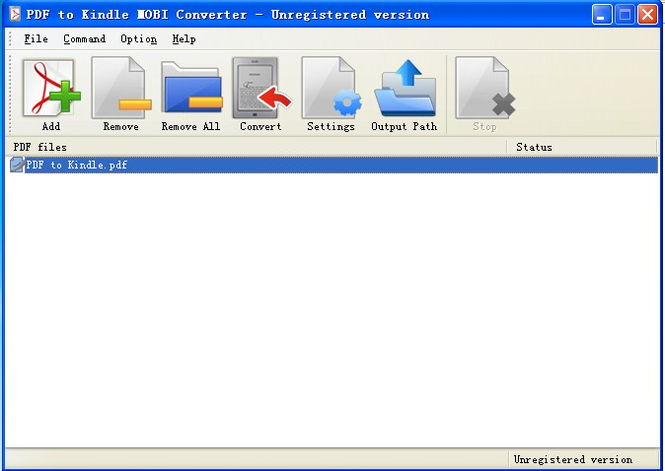Open the Help menu
Viewport: 665px width, 471px height.
[184, 39]
